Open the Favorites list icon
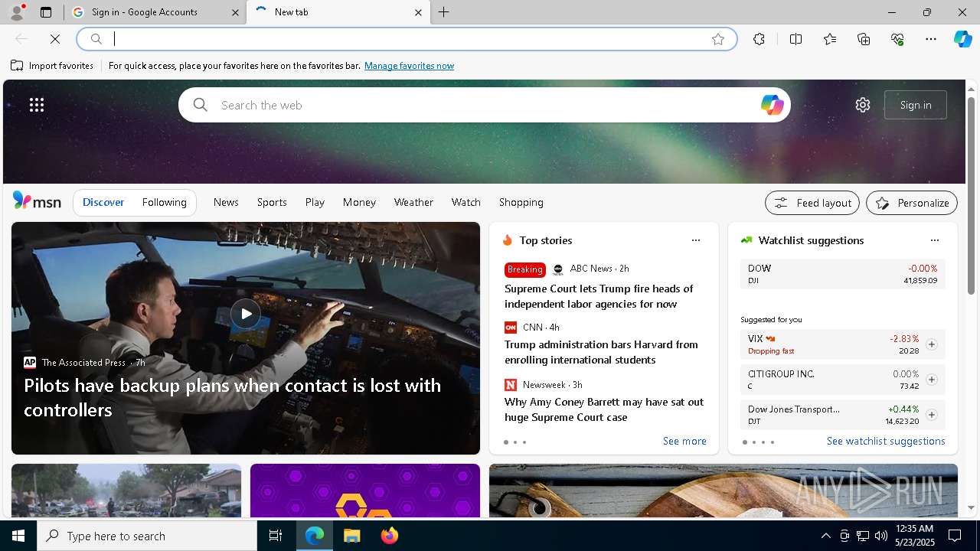980x551 pixels. click(x=830, y=39)
